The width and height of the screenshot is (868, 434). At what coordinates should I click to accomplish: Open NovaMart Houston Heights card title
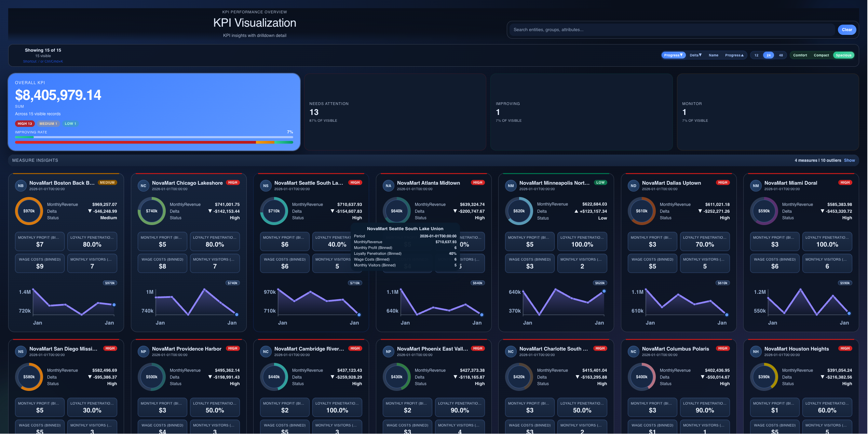[x=797, y=349]
